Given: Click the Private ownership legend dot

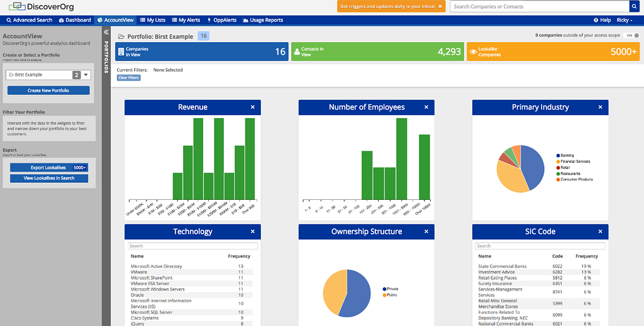Looking at the screenshot, I should click(384, 289).
